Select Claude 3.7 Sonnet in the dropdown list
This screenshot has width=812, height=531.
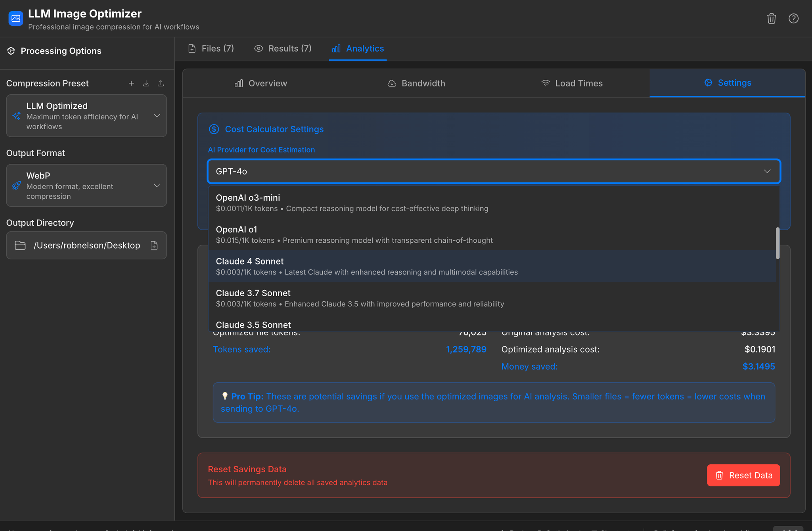[492, 298]
